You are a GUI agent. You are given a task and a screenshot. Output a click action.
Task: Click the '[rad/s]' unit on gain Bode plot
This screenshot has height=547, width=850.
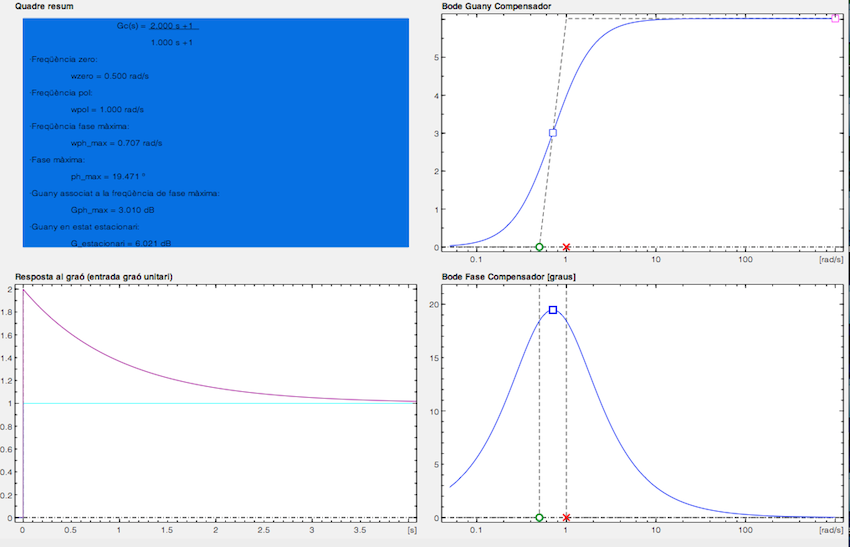pos(831,259)
